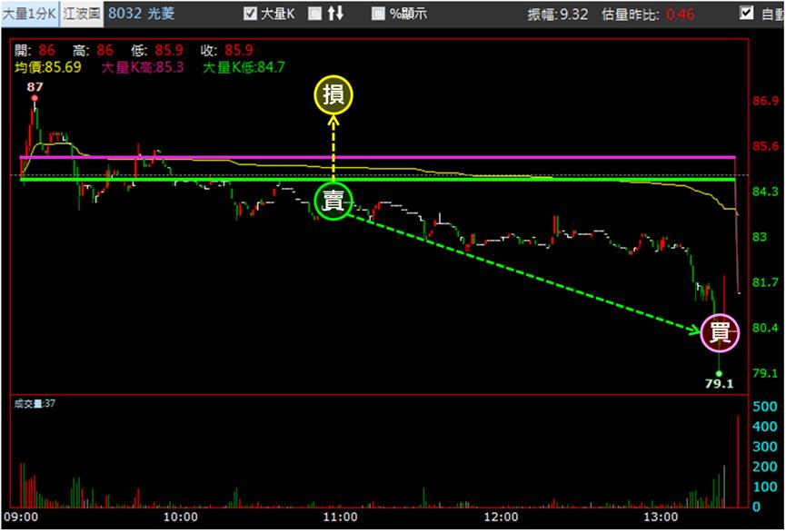Image resolution: width=786 pixels, height=532 pixels.
Task: Click the 振幅 9.32 readout
Action: click(x=557, y=14)
